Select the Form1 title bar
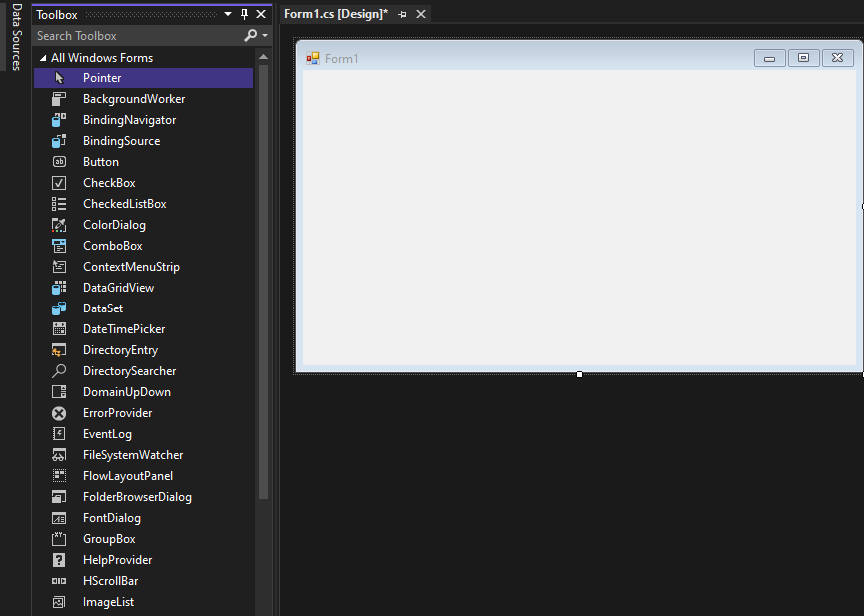864x616 pixels. tap(579, 57)
